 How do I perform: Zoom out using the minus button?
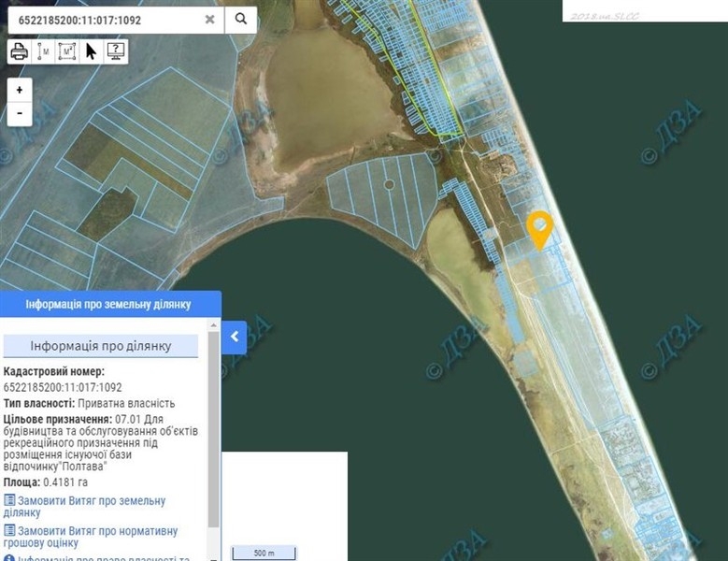[x=20, y=113]
